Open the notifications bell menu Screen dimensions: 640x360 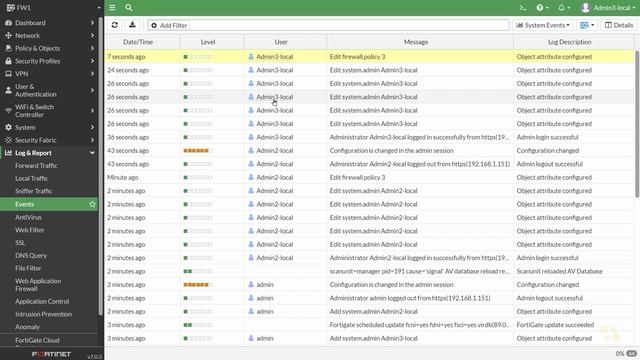point(564,8)
